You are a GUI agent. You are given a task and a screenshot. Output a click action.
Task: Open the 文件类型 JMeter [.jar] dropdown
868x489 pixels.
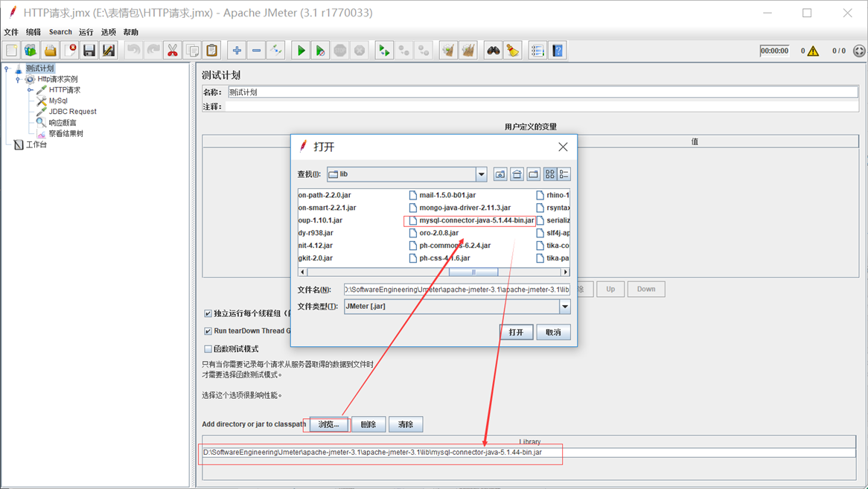[564, 307]
